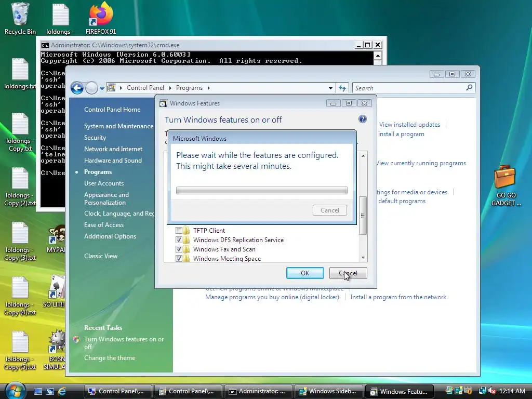This screenshot has height=399, width=532.
Task: Expand the arrow after Programs in breadcrumb
Action: [x=209, y=88]
